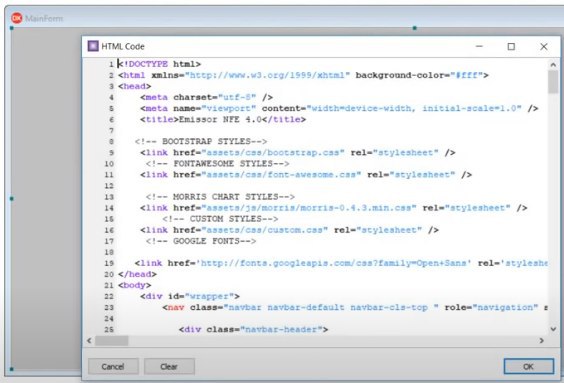Viewport: 564px width, 383px height.
Task: Click the 'GOOGLE FONTS' comment line
Action: click(201, 241)
